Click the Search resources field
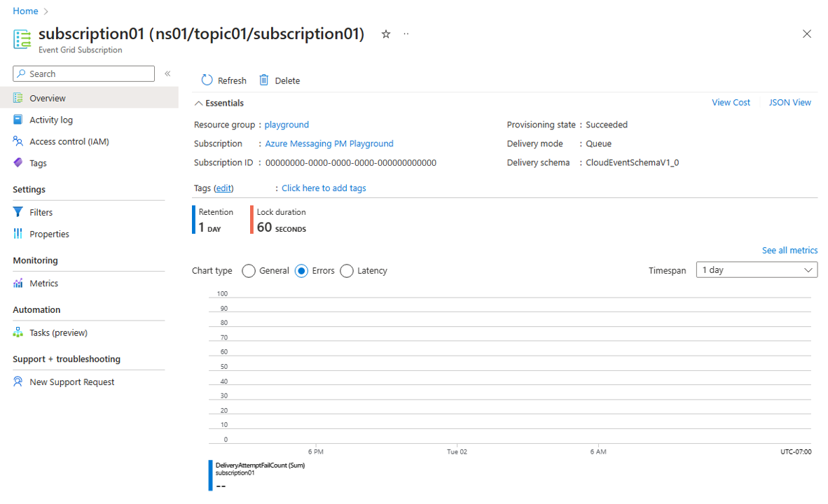The image size is (828, 504). pyautogui.click(x=83, y=73)
